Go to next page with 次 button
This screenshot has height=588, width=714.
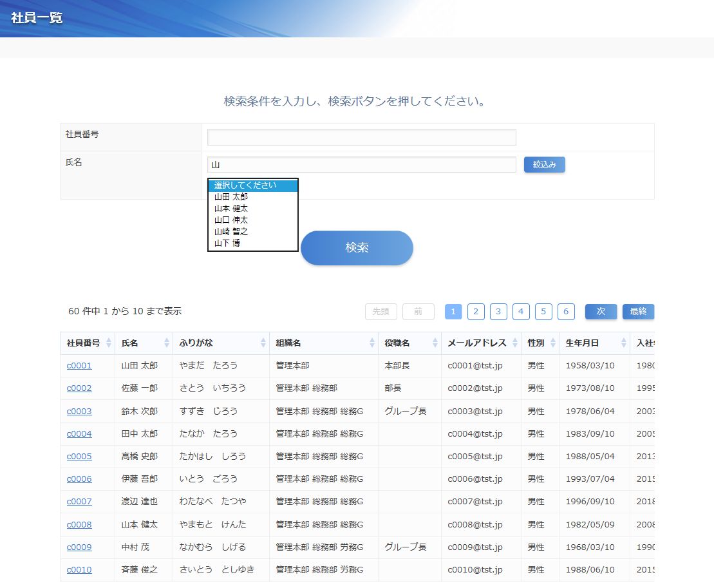[601, 312]
